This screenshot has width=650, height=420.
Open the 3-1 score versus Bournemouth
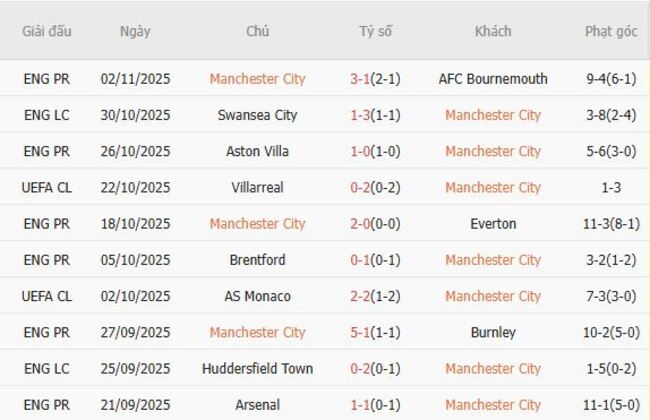(376, 79)
